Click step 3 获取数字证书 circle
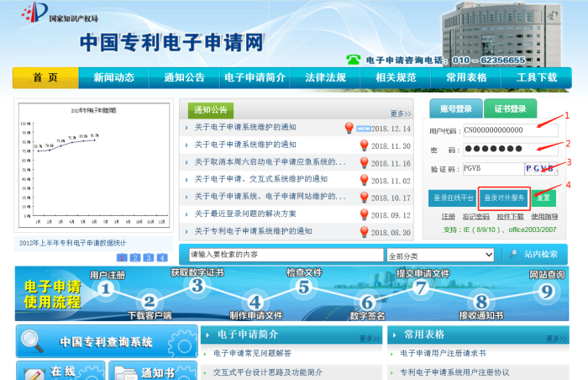The height and width of the screenshot is (380, 588). (197, 286)
